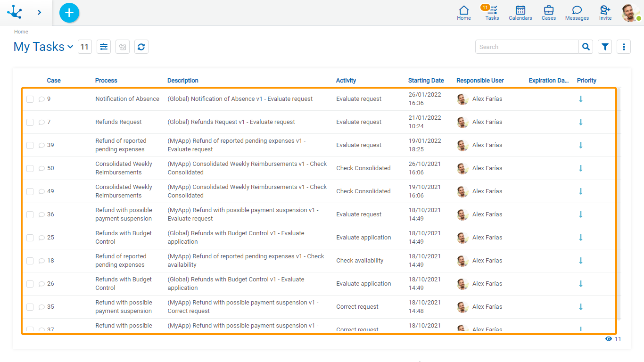Click Correct request activity for case 35

point(357,307)
